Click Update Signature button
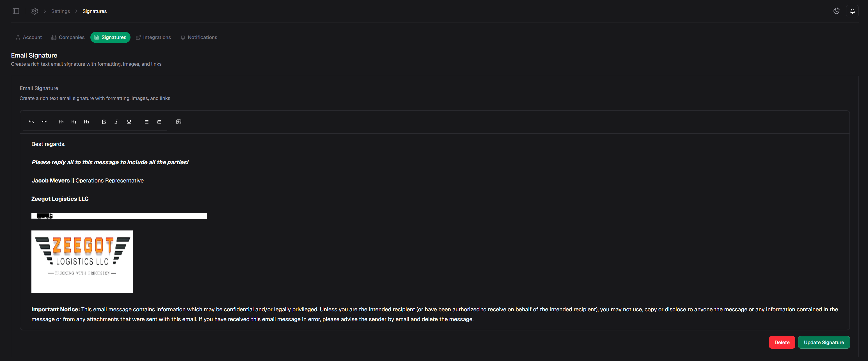The image size is (868, 361). [824, 342]
